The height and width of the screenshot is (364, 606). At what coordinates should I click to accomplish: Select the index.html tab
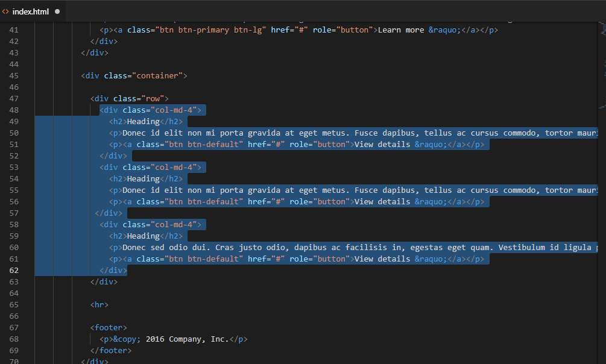click(x=30, y=11)
